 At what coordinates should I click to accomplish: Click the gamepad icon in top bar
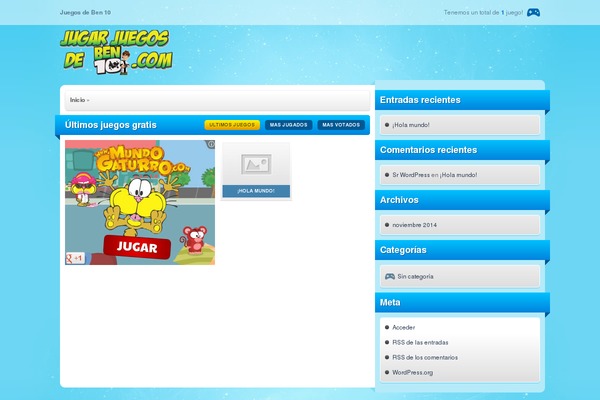533,13
